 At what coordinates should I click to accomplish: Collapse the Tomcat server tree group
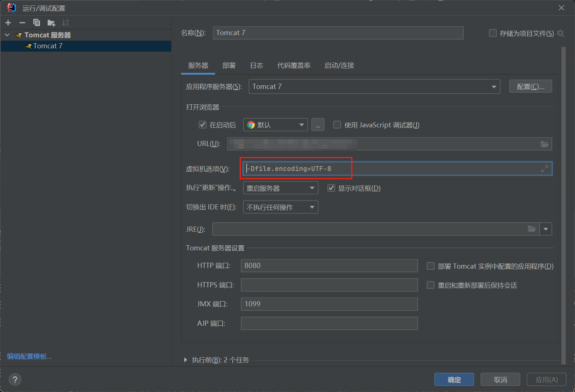click(7, 35)
